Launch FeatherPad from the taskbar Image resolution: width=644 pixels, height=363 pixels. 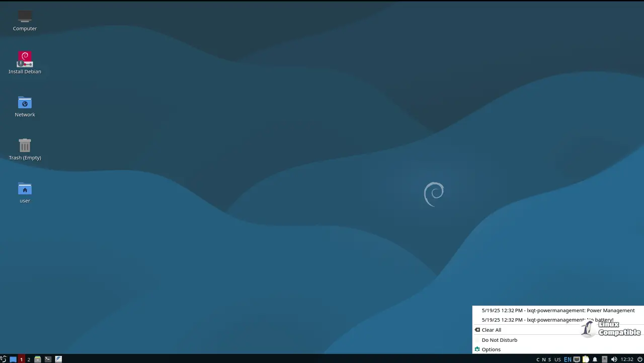pyautogui.click(x=58, y=359)
